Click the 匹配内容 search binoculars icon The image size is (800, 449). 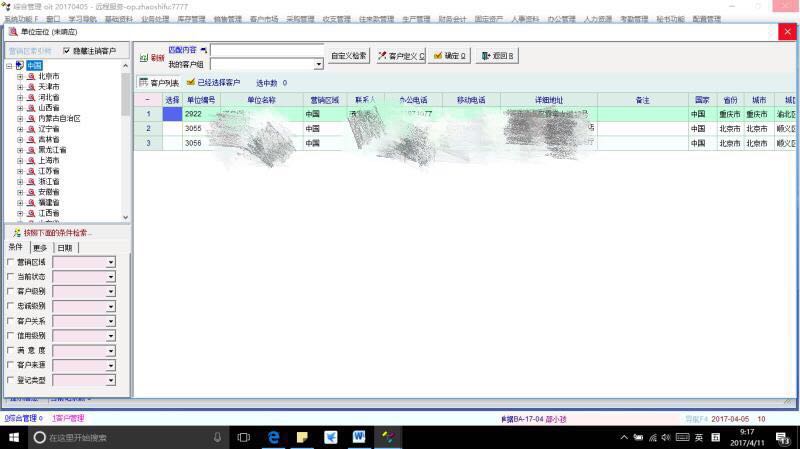(x=204, y=49)
